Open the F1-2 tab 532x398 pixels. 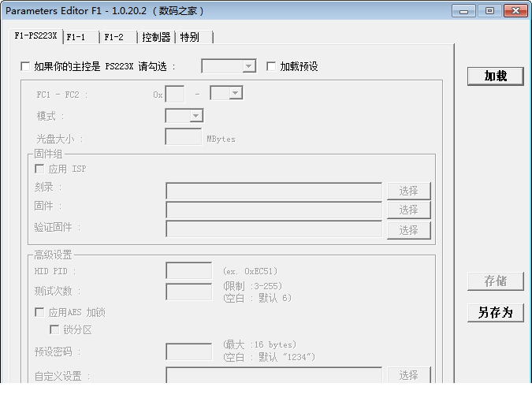[119, 37]
